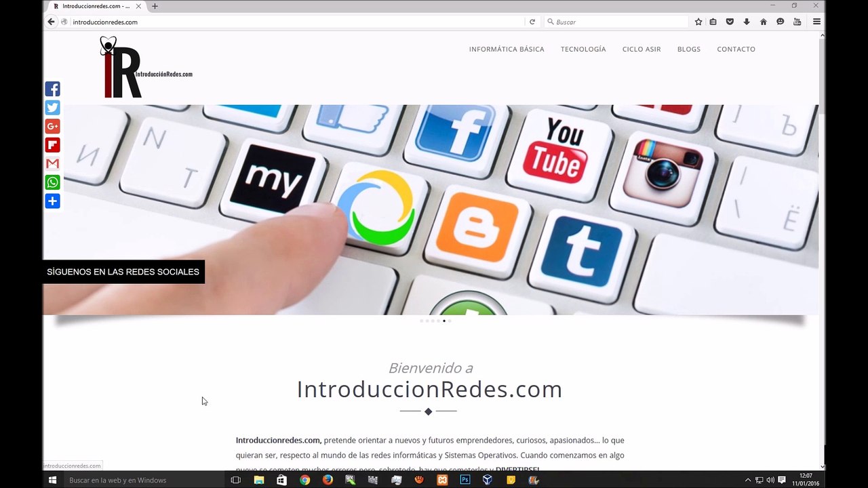Open the Windows Start menu
868x488 pixels.
click(52, 480)
